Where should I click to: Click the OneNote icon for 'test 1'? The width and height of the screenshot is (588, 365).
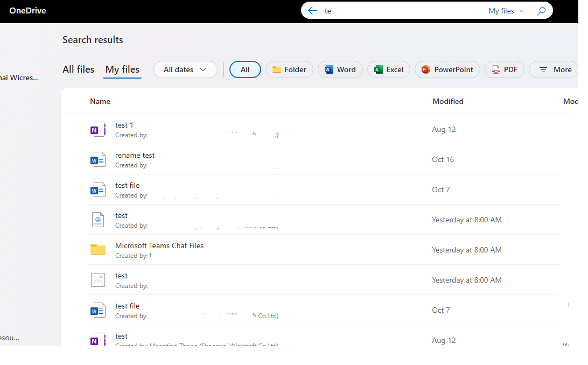click(98, 129)
